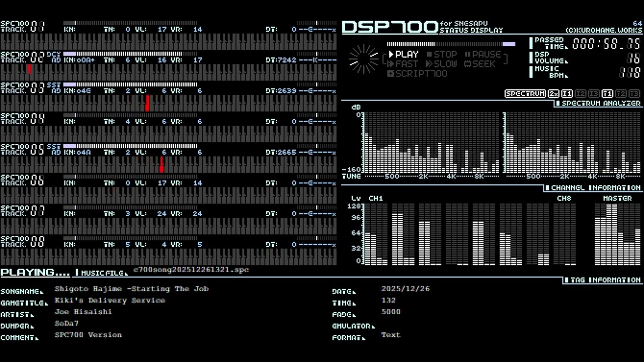Image resolution: width=644 pixels, height=362 pixels.
Task: Click the song name Shigoto Hajime text
Action: pos(131,289)
